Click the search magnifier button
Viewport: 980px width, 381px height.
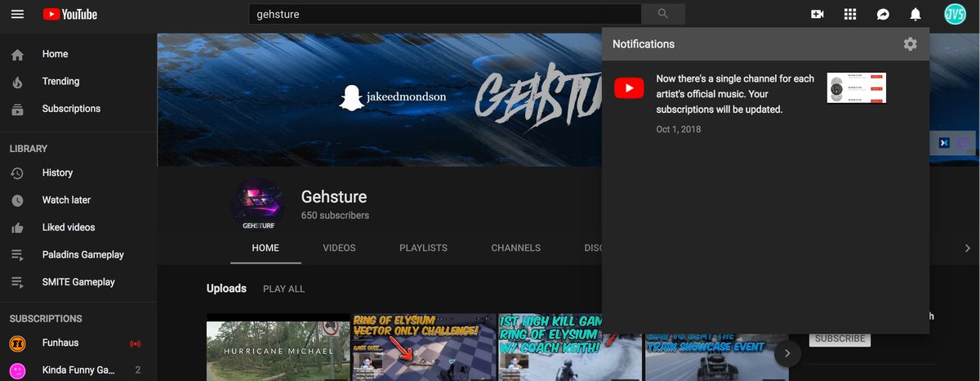pyautogui.click(x=663, y=14)
